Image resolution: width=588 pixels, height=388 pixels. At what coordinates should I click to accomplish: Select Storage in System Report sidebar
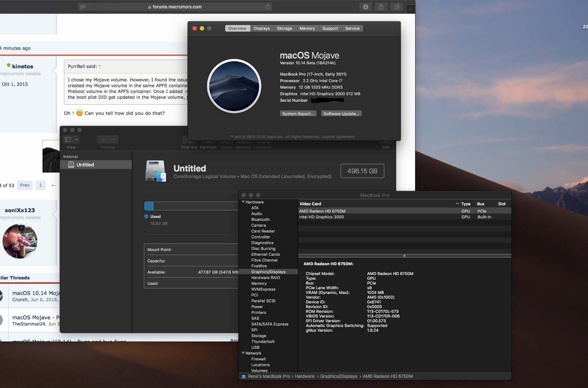(259, 336)
